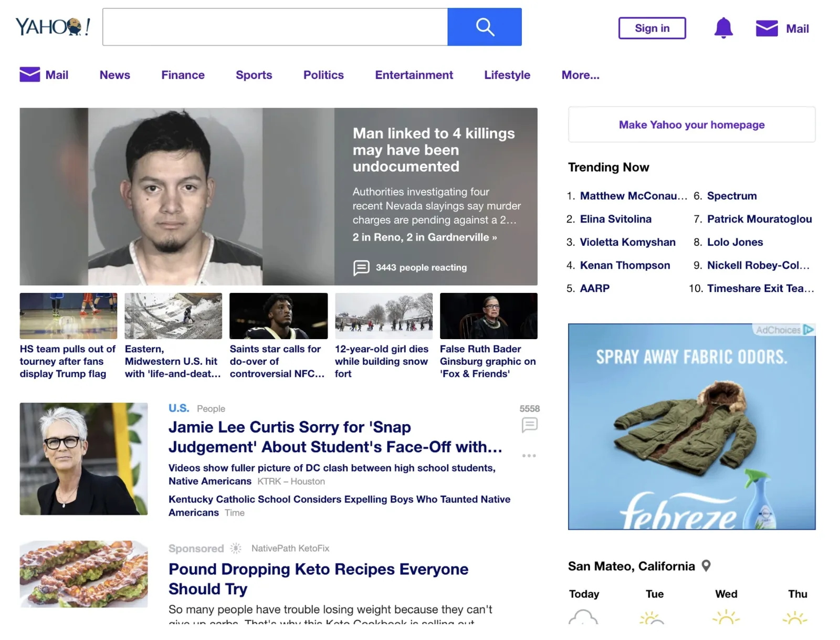Viewport: 840px width, 640px height.
Task: Click the keto recipe food image
Action: click(83, 574)
